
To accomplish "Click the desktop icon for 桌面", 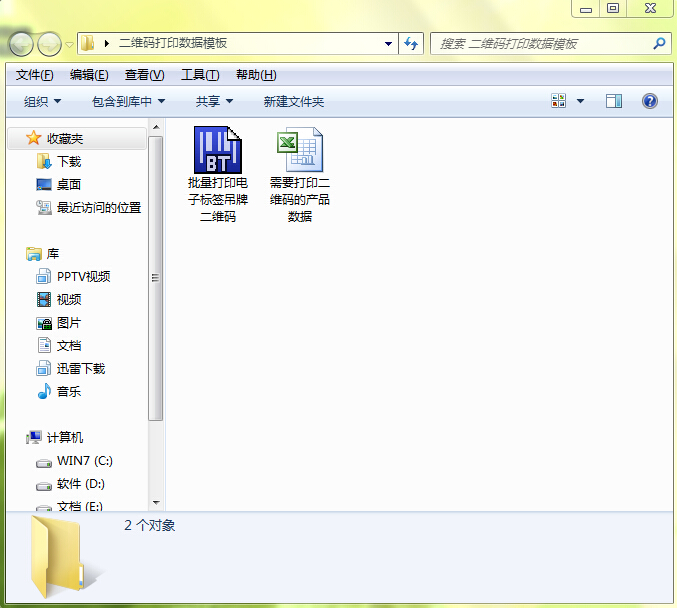I will click(x=44, y=184).
